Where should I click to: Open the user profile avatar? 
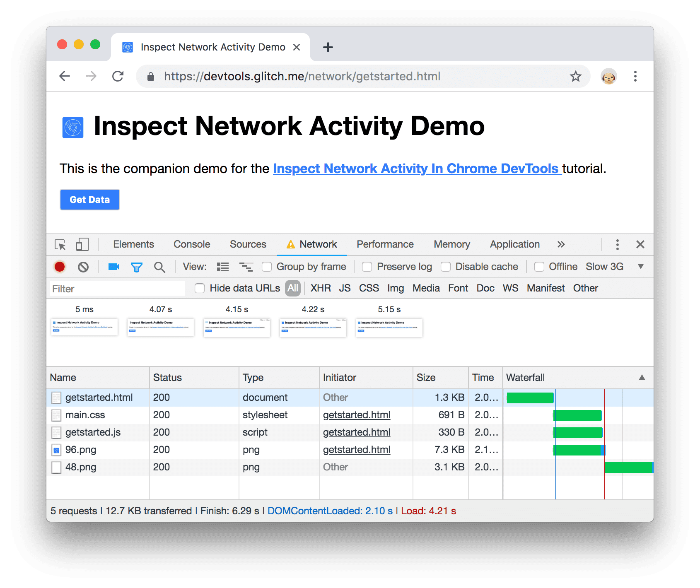pos(608,77)
